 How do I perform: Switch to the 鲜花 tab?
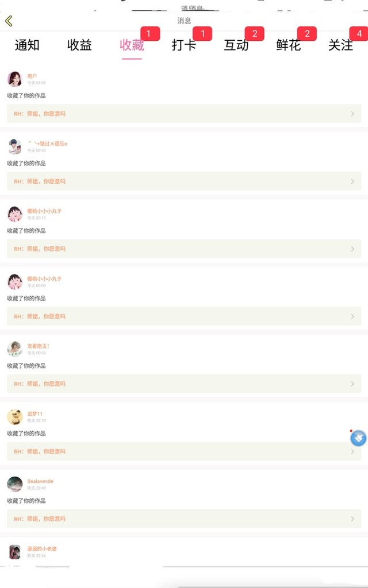pyautogui.click(x=289, y=45)
